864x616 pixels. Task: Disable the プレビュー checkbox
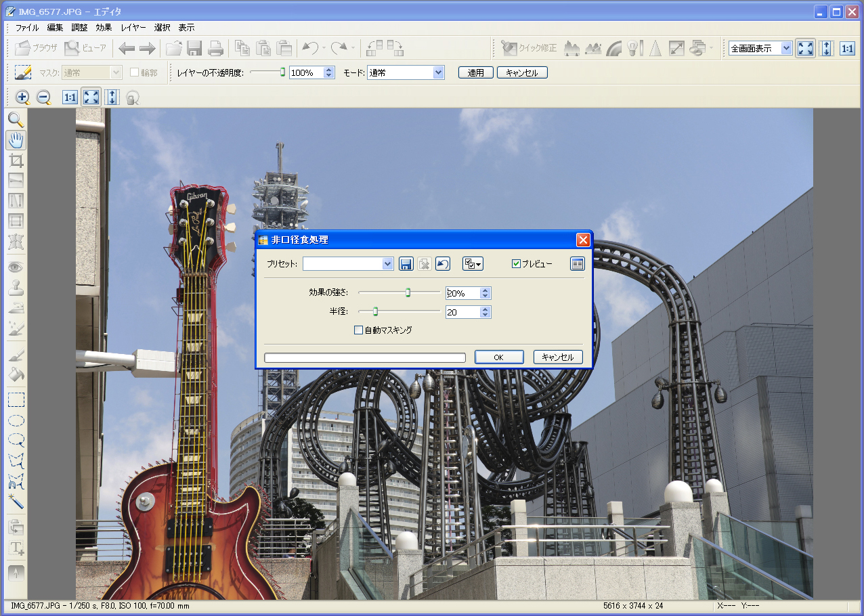[517, 264]
